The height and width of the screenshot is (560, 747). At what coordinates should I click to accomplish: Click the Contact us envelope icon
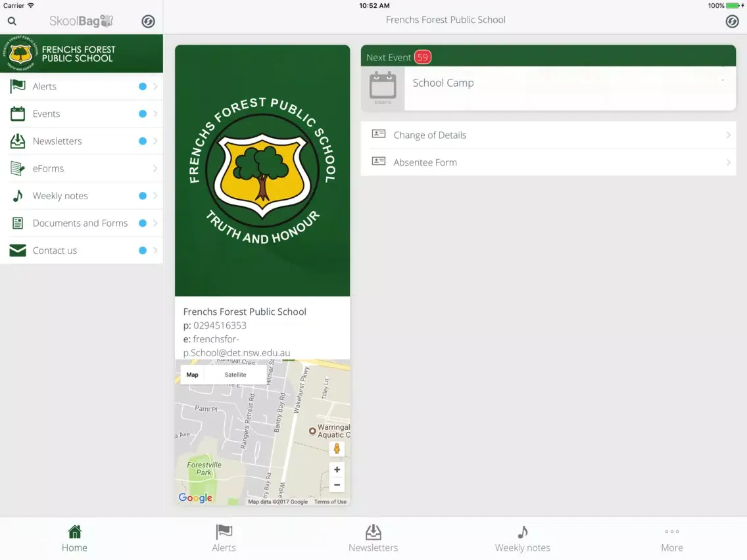point(18,250)
